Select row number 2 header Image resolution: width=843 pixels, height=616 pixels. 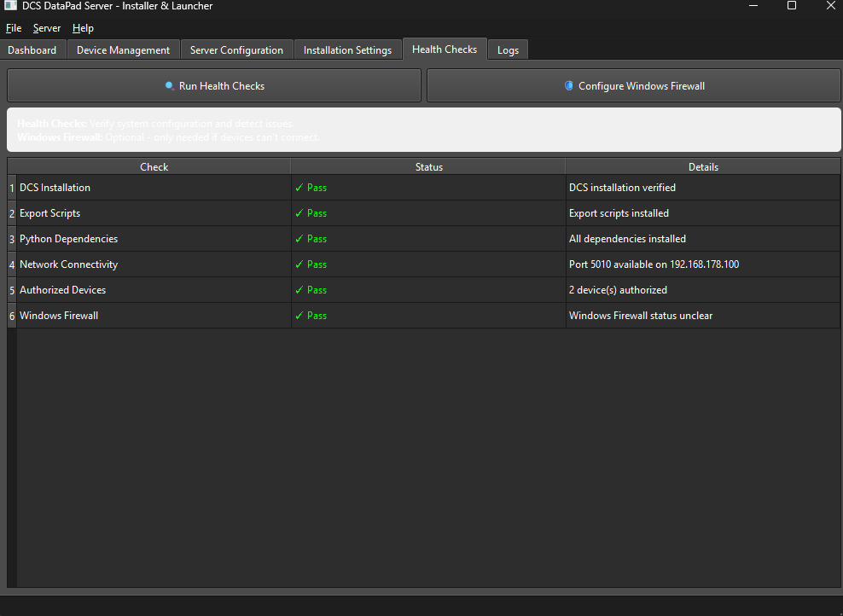(x=12, y=213)
